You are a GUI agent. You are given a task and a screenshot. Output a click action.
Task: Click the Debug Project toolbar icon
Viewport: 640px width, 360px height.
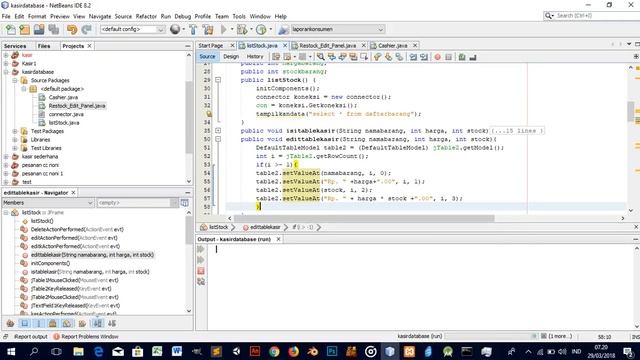click(x=242, y=29)
